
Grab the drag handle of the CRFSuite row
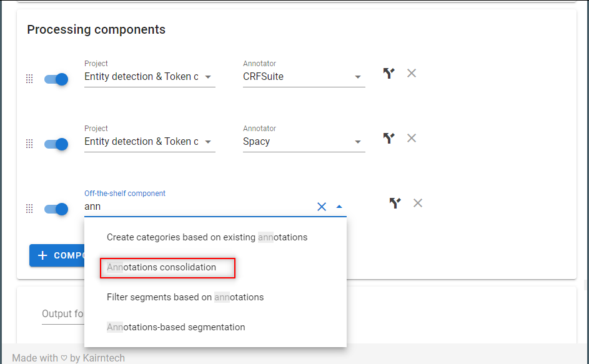[29, 79]
